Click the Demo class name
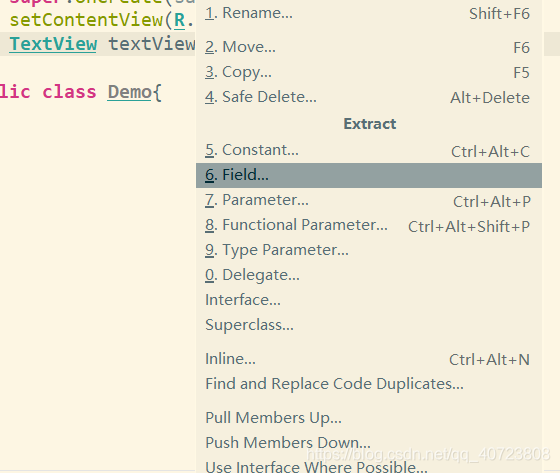 (x=130, y=92)
